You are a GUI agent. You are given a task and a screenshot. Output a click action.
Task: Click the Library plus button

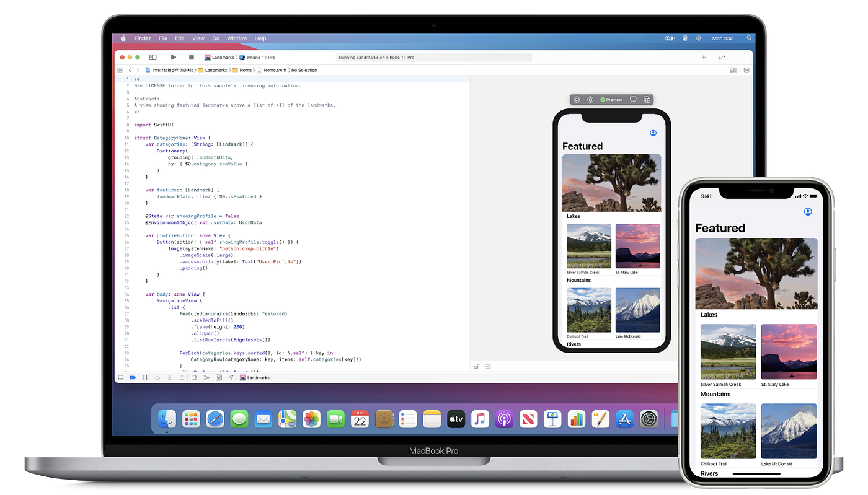[x=704, y=57]
